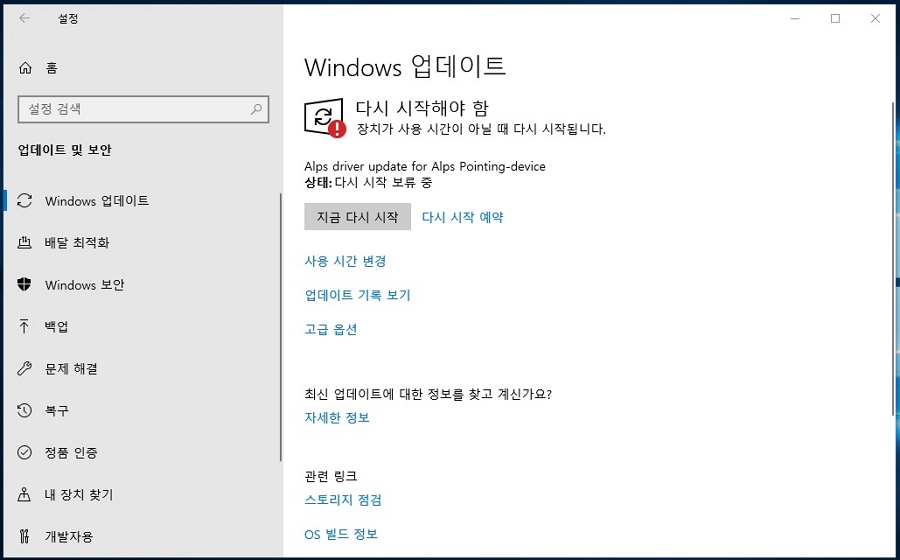The image size is (900, 560).
Task: Click the 백업 upward arrow icon
Action: point(24,326)
